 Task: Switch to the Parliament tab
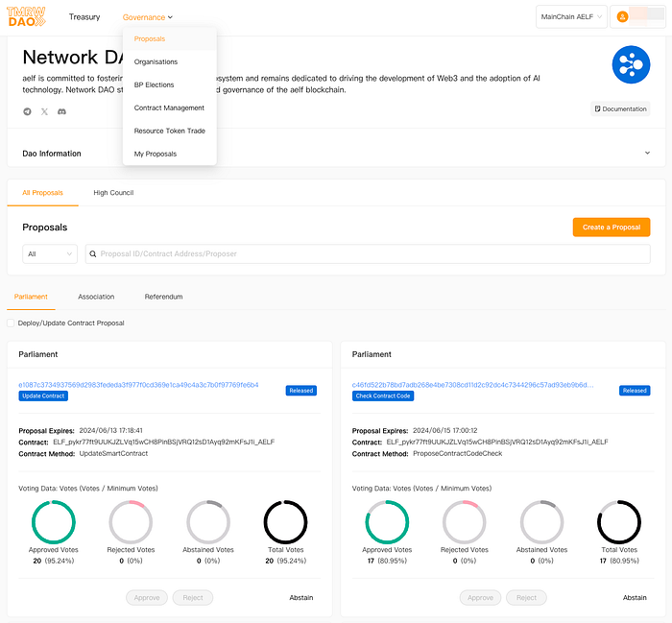tap(31, 297)
